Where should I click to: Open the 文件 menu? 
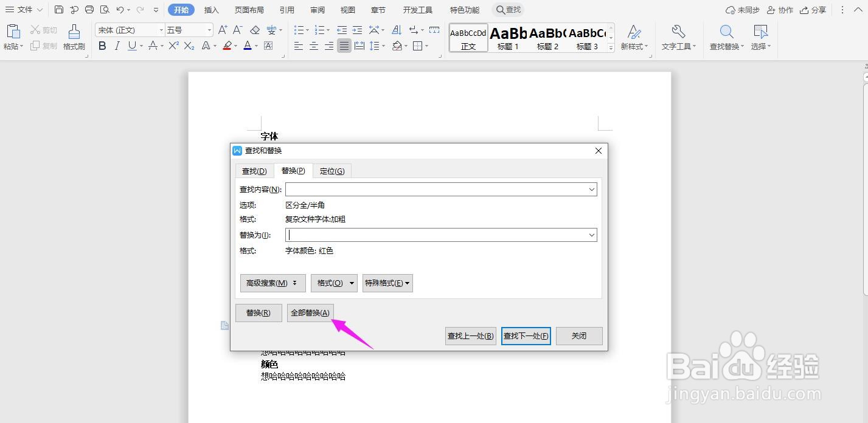click(24, 10)
